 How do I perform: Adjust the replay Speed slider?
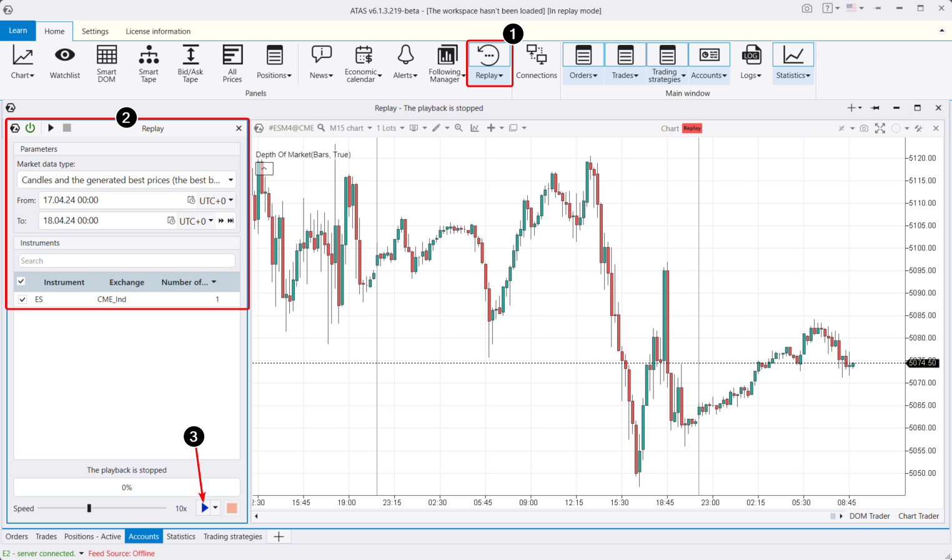tap(90, 508)
